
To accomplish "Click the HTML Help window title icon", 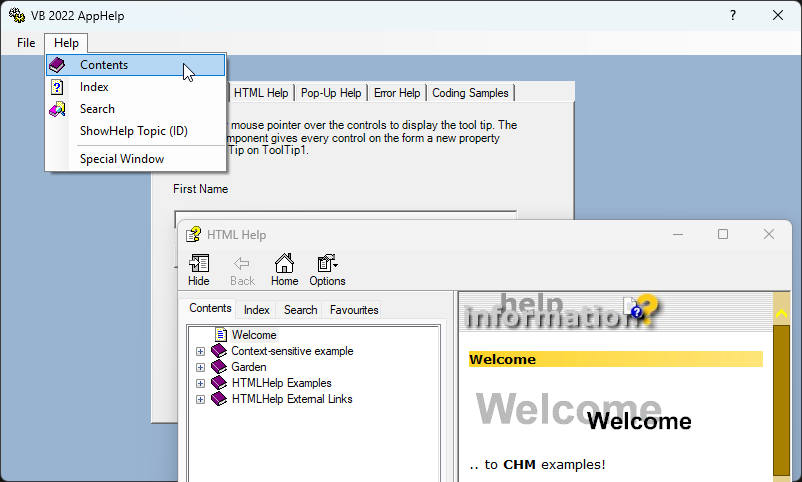I will [x=193, y=234].
